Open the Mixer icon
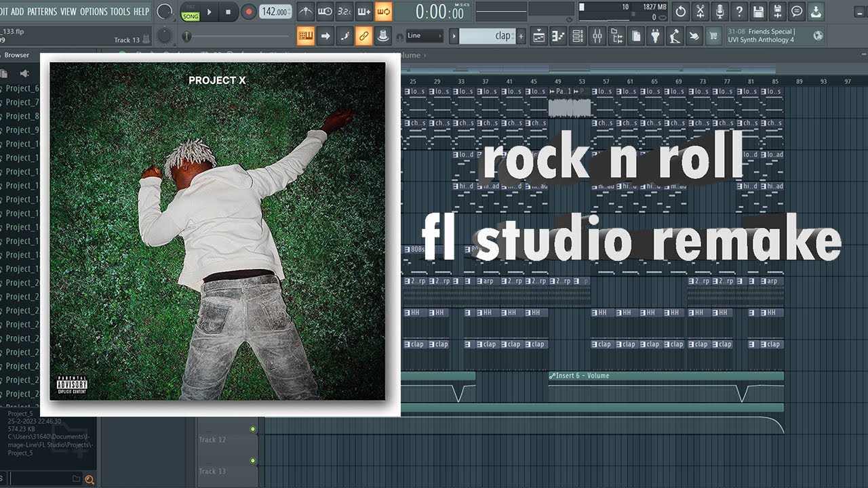The image size is (868, 488). click(597, 36)
